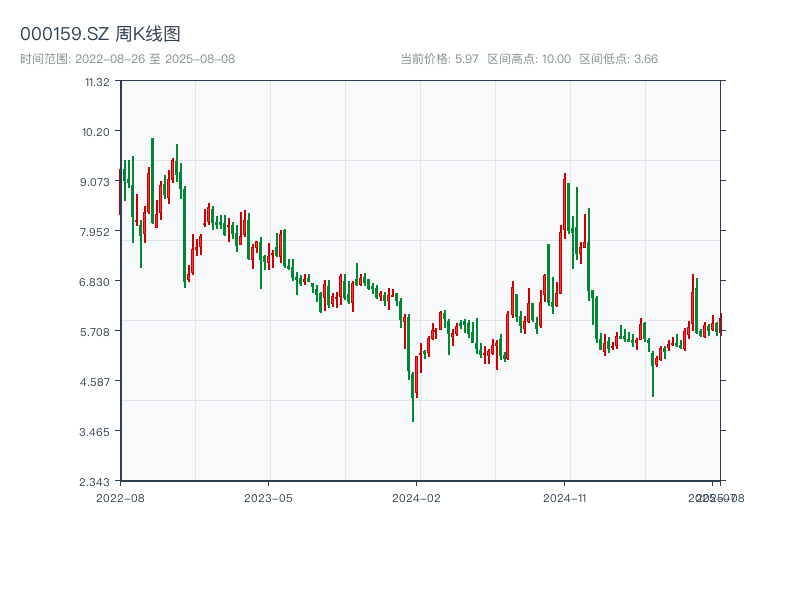The height and width of the screenshot is (600, 800).
Task: Select the 3.465 price axis label
Action: [x=96, y=431]
